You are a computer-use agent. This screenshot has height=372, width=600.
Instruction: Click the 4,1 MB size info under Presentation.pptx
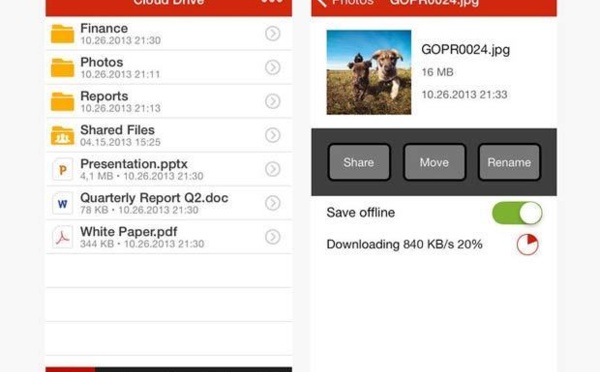pos(97,176)
